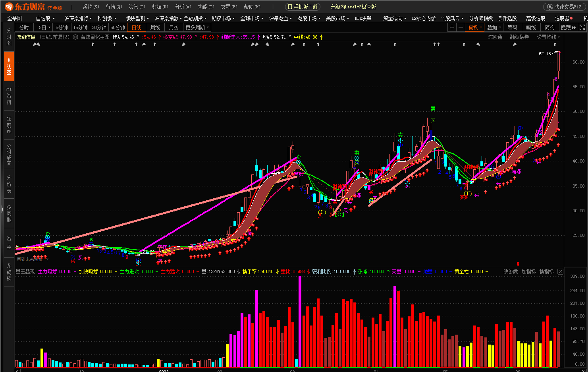Switch to 5分钟 period
This screenshot has height=372, width=588.
click(x=62, y=27)
